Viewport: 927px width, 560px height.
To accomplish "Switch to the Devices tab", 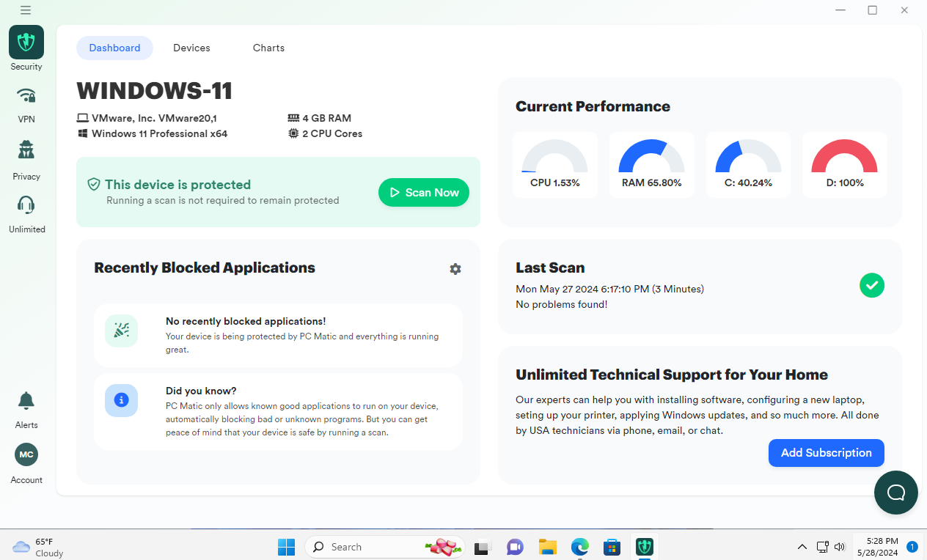I will pyautogui.click(x=191, y=48).
